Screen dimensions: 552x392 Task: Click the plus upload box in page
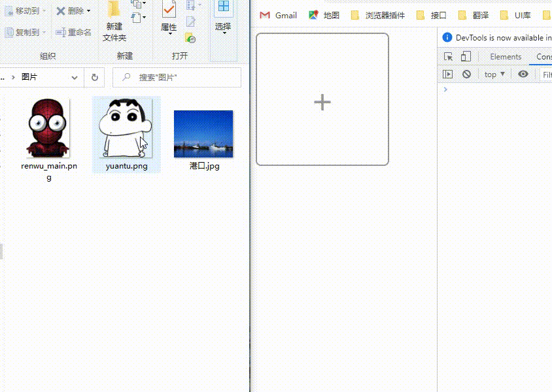[322, 99]
